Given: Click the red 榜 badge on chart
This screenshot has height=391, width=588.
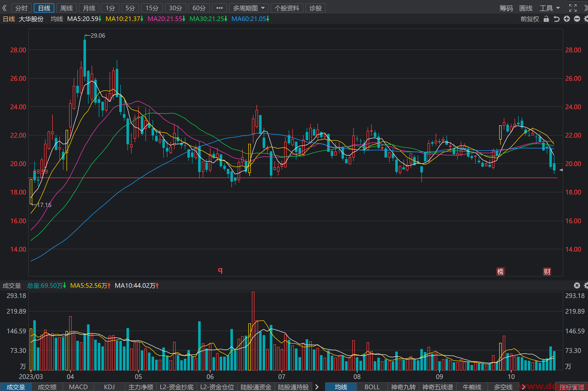Looking at the screenshot, I should (500, 272).
